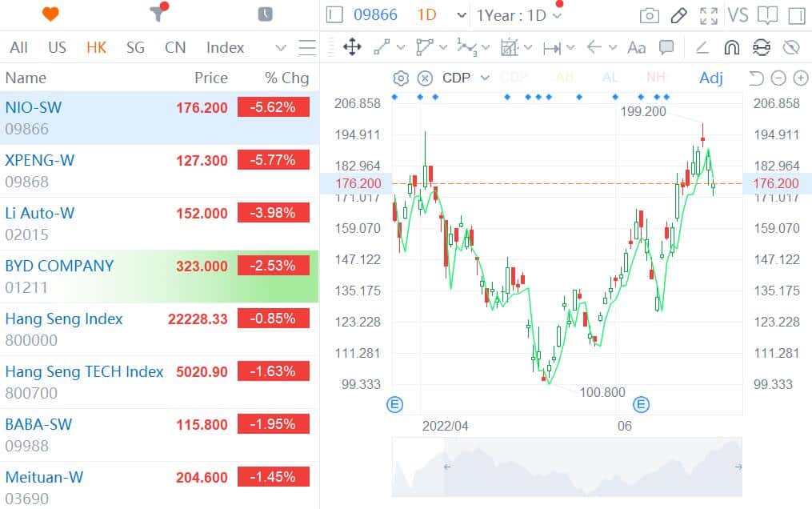The image size is (812, 509).
Task: Select the text annotation Aa tool
Action: (x=636, y=47)
